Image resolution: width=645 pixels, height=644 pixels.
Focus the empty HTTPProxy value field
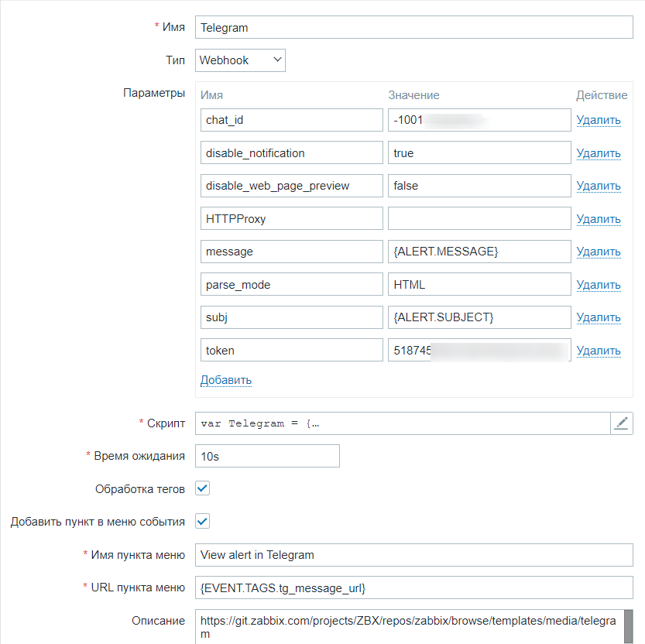coord(479,219)
